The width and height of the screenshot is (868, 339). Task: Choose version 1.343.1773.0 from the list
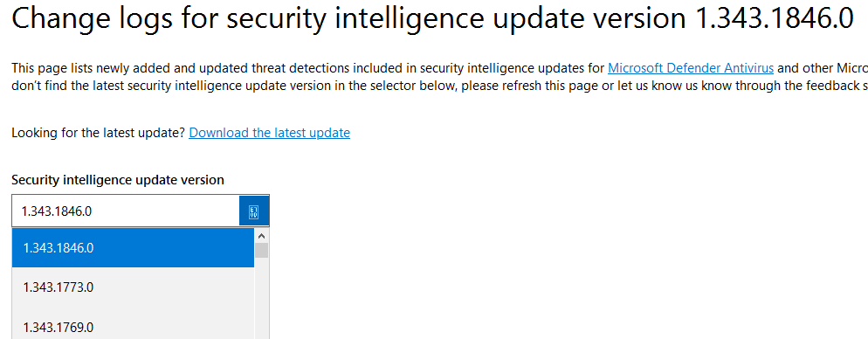pos(133,287)
